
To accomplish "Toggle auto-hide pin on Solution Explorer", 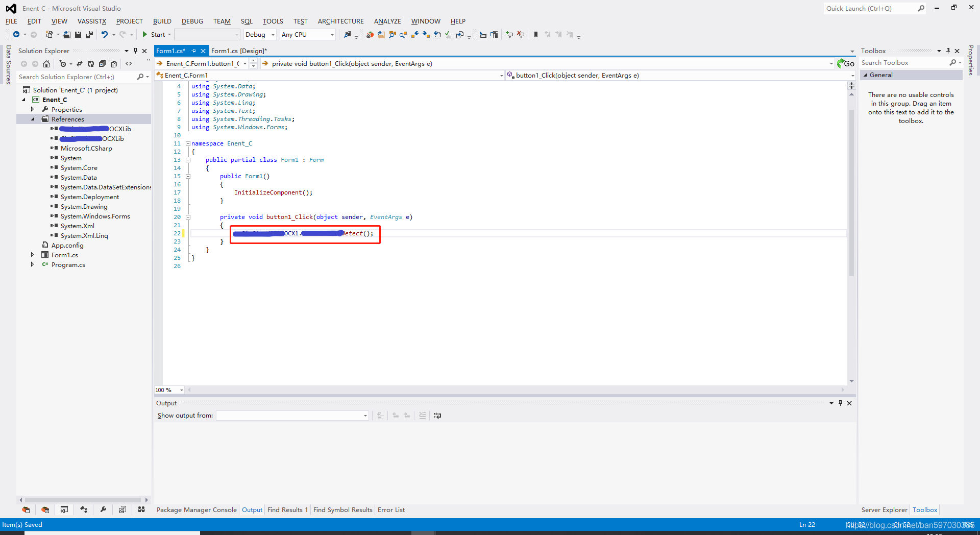I will pos(135,51).
